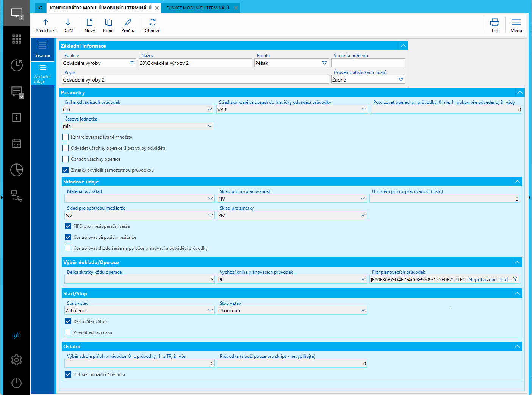This screenshot has width=532, height=395.
Task: Collapse the Základní informace section
Action: [404, 46]
